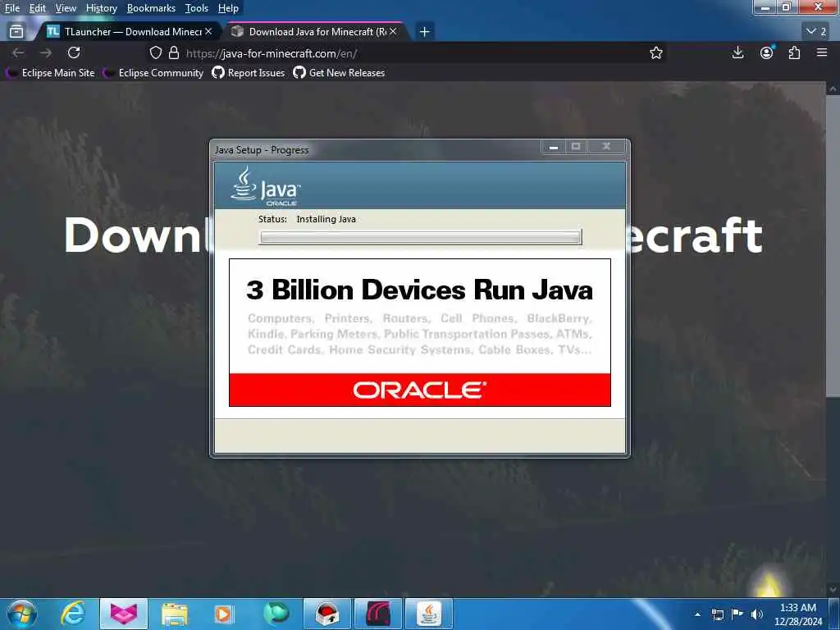Open the volume speaker icon

[x=757, y=614]
